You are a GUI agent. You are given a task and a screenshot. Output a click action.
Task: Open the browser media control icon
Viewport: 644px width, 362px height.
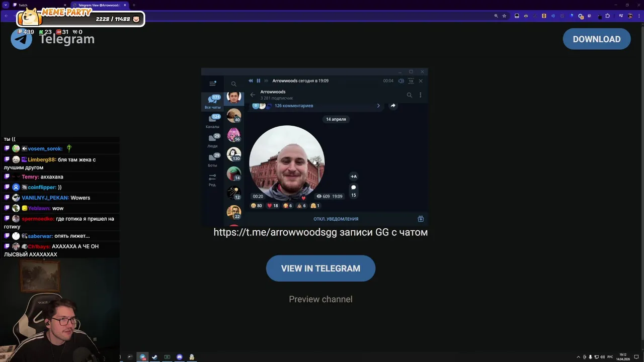[x=621, y=16]
